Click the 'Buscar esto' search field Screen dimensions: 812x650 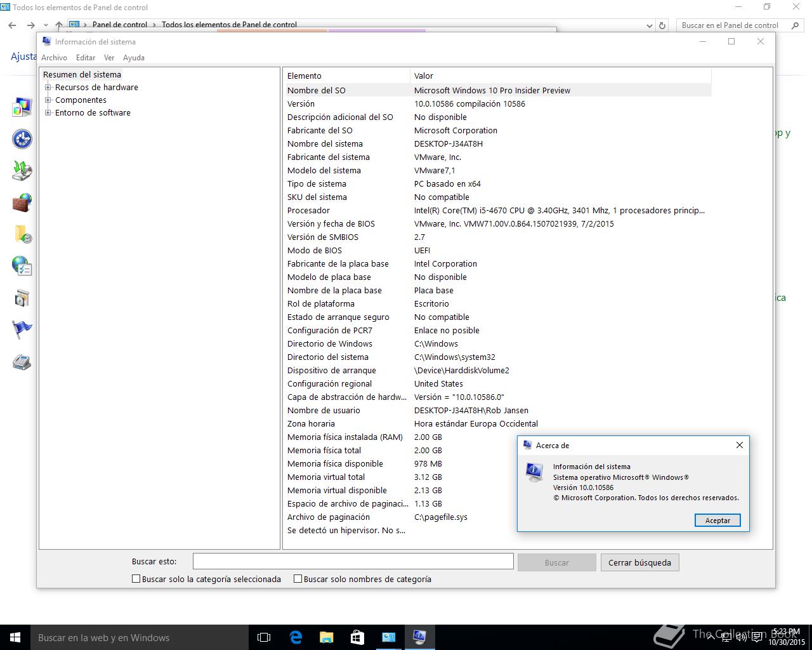point(353,561)
